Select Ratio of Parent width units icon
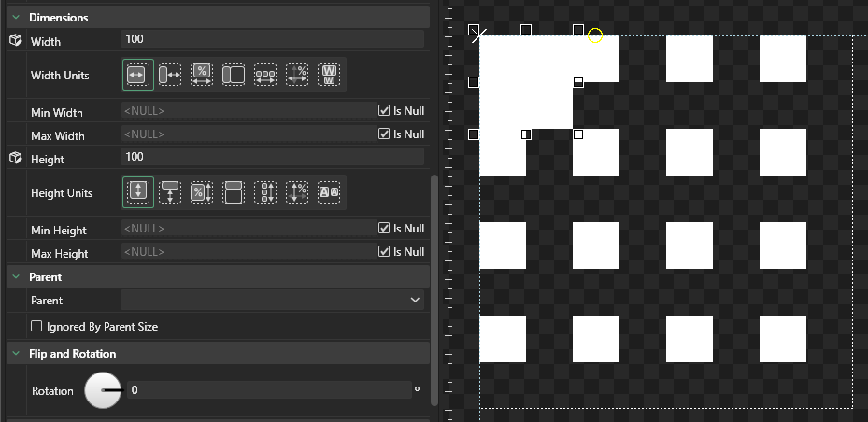 pos(234,75)
